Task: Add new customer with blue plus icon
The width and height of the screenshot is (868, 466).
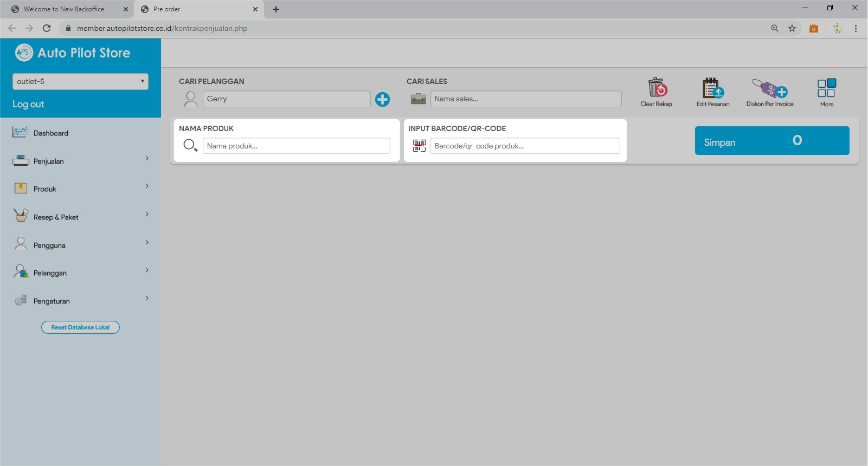Action: (382, 99)
